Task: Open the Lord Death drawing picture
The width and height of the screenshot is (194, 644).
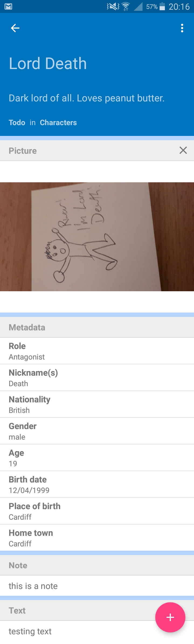Action: pyautogui.click(x=97, y=237)
